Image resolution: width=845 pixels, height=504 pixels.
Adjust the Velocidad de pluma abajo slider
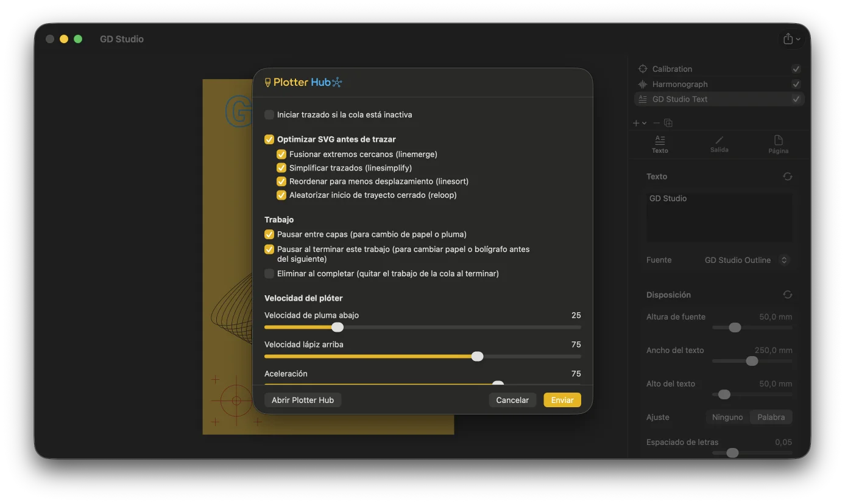click(338, 327)
